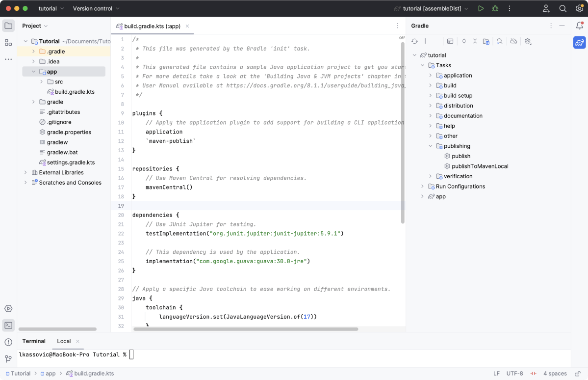Open the Terminal tool window icon
The width and height of the screenshot is (588, 380).
tap(8, 325)
